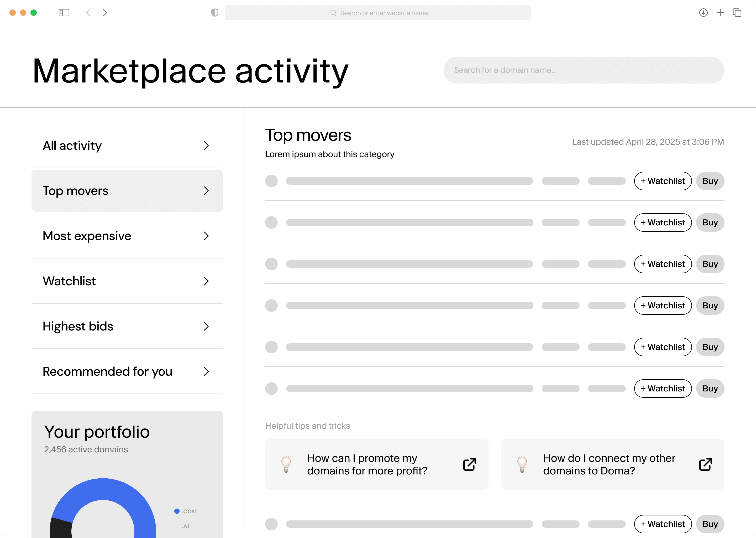This screenshot has height=538, width=756.
Task: Click Buy on the sixth listing
Action: click(710, 388)
